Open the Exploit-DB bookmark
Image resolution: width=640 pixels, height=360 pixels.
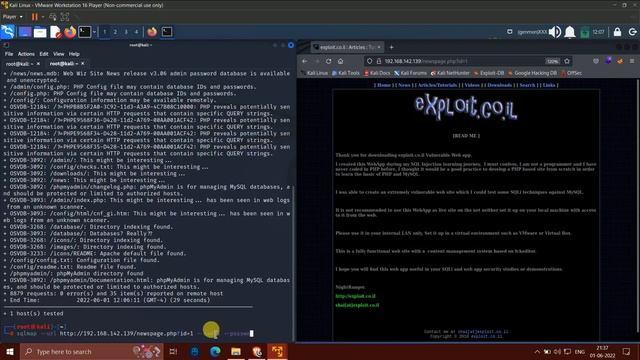pos(489,73)
